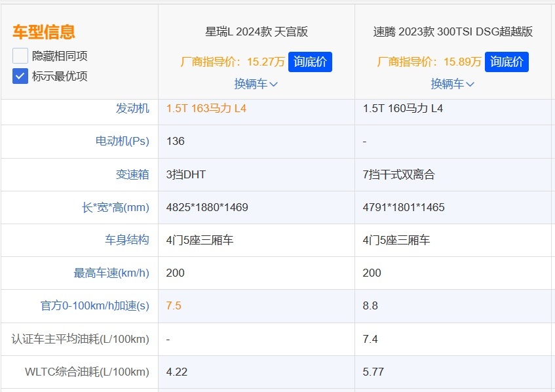Select the 4825*1880*1469 dimension cell

pos(207,207)
